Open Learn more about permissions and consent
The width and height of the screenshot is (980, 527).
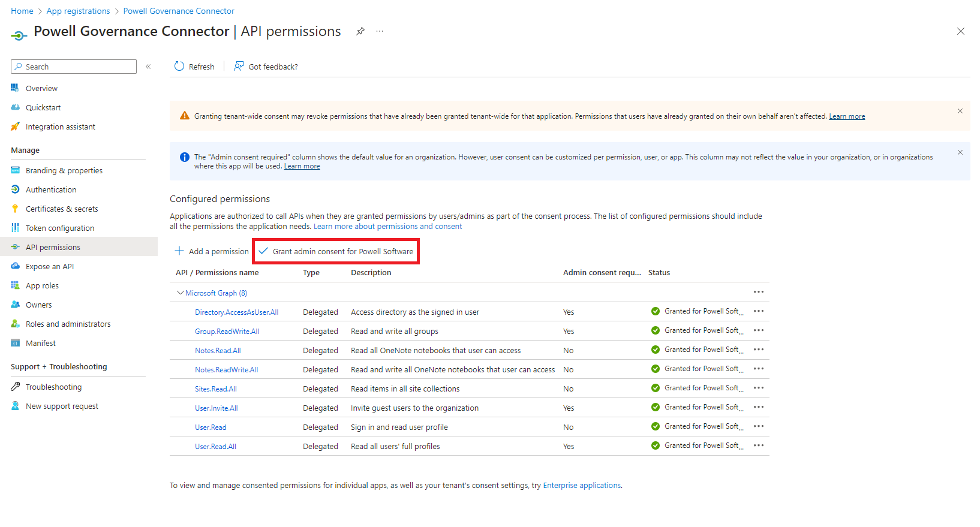pyautogui.click(x=387, y=227)
